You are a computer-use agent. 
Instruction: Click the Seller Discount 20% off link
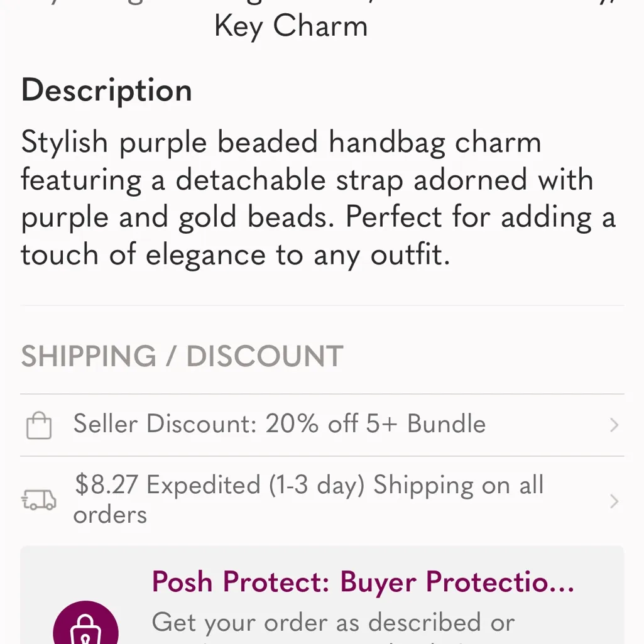(280, 424)
